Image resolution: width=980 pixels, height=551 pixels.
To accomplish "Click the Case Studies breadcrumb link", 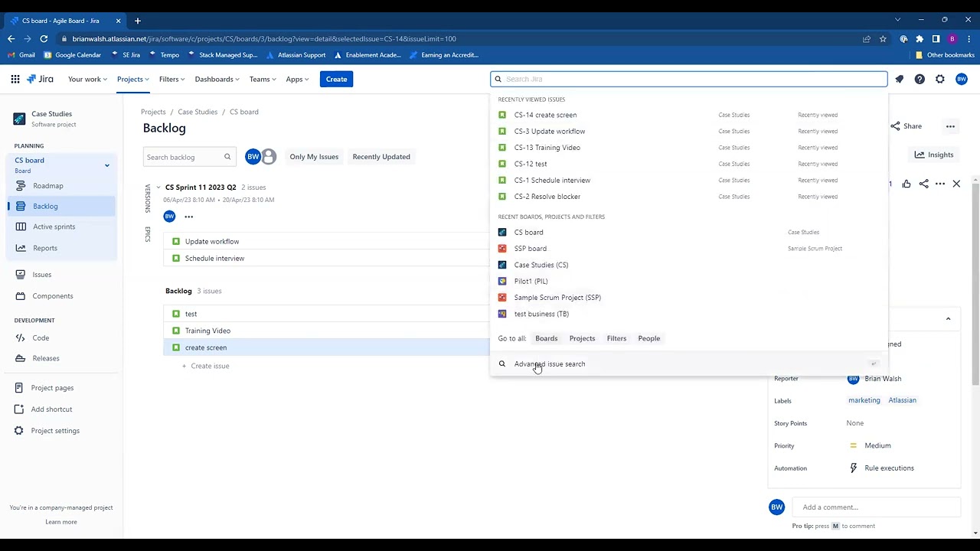I will pos(198,112).
